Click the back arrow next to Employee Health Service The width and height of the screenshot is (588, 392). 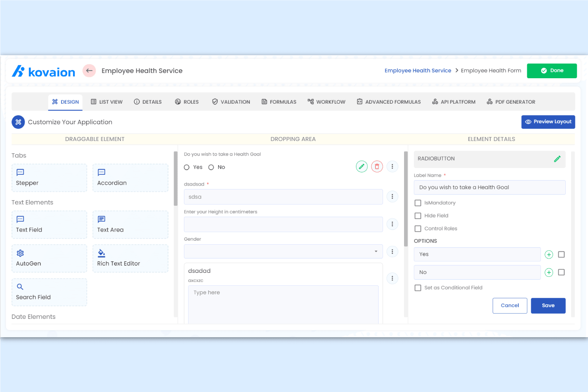point(89,70)
